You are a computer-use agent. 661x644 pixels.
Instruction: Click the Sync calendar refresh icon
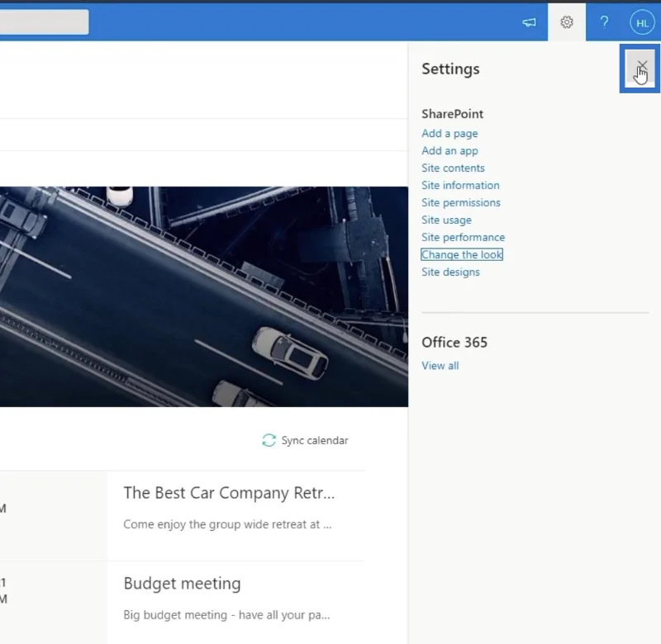coord(269,440)
